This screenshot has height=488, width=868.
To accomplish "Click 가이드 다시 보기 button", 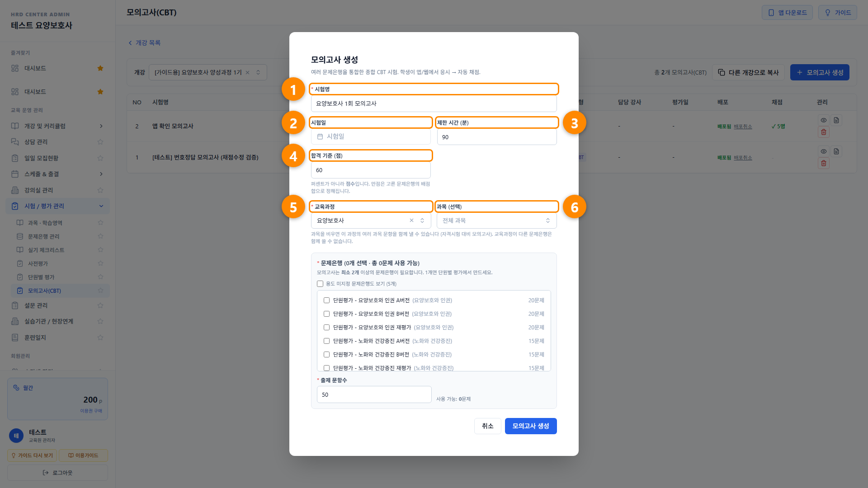I will [x=32, y=455].
